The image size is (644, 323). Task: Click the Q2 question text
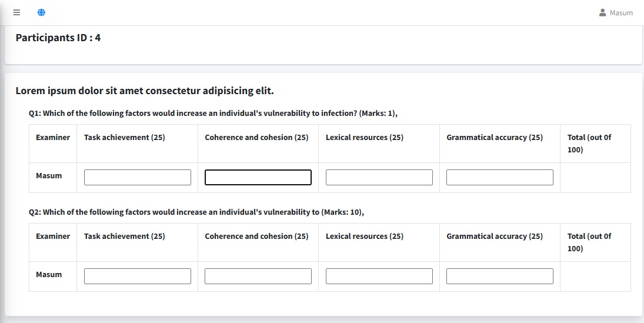[x=196, y=212]
